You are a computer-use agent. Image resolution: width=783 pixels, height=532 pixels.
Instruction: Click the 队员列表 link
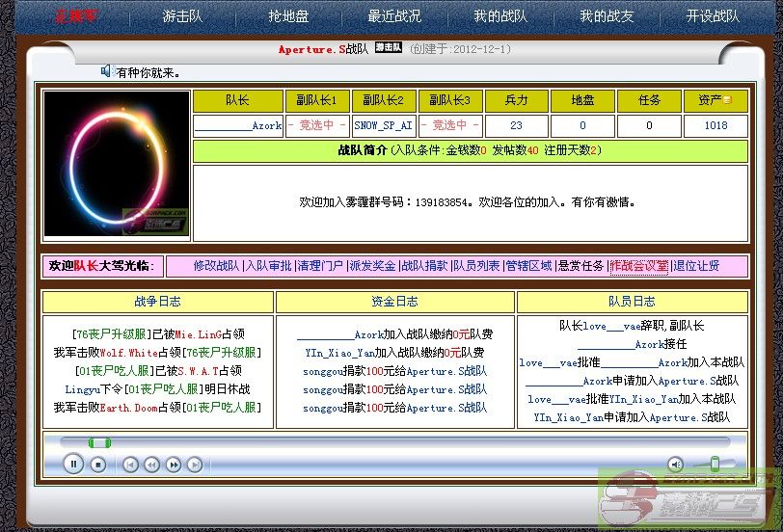(x=477, y=266)
